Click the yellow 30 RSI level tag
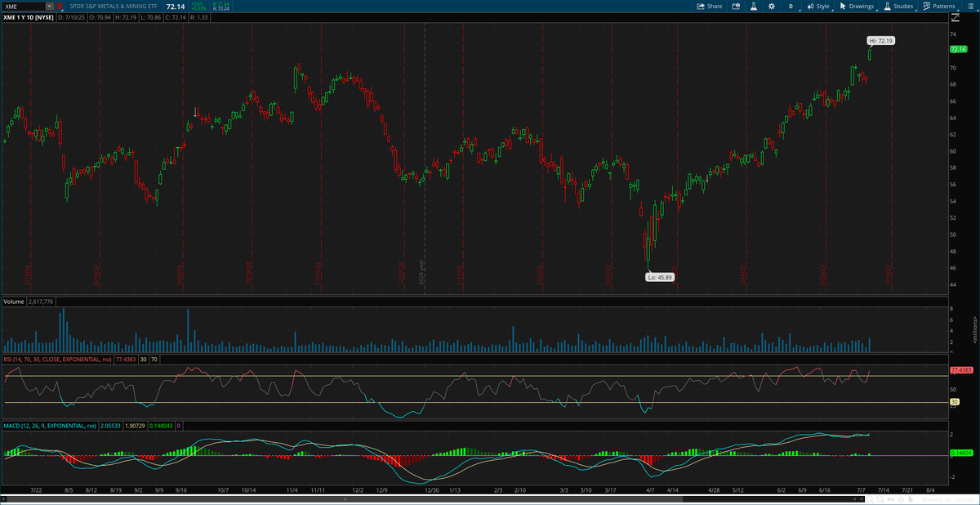This screenshot has width=980, height=505. coord(953,401)
